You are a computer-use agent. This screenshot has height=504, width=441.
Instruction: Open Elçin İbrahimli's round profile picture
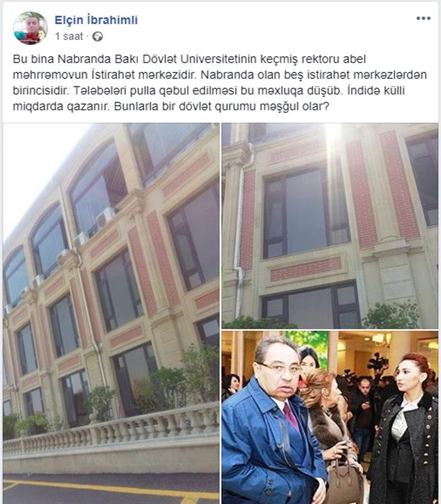click(30, 28)
